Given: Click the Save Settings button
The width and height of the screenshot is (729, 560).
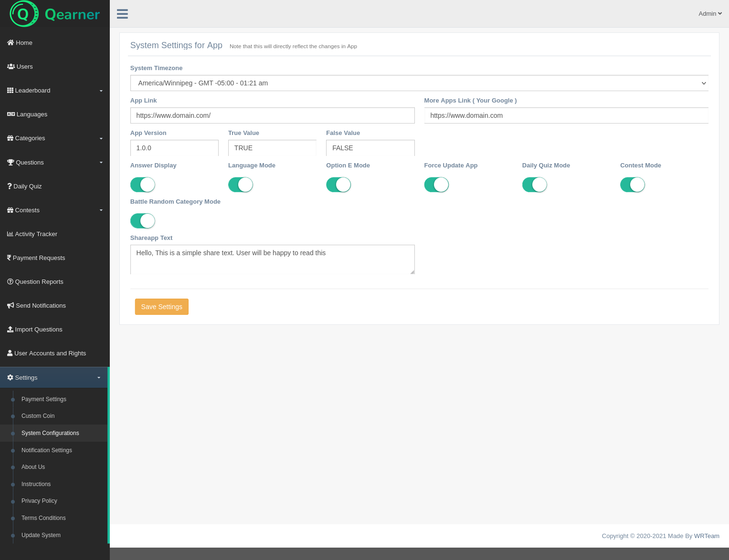Looking at the screenshot, I should click(x=162, y=307).
